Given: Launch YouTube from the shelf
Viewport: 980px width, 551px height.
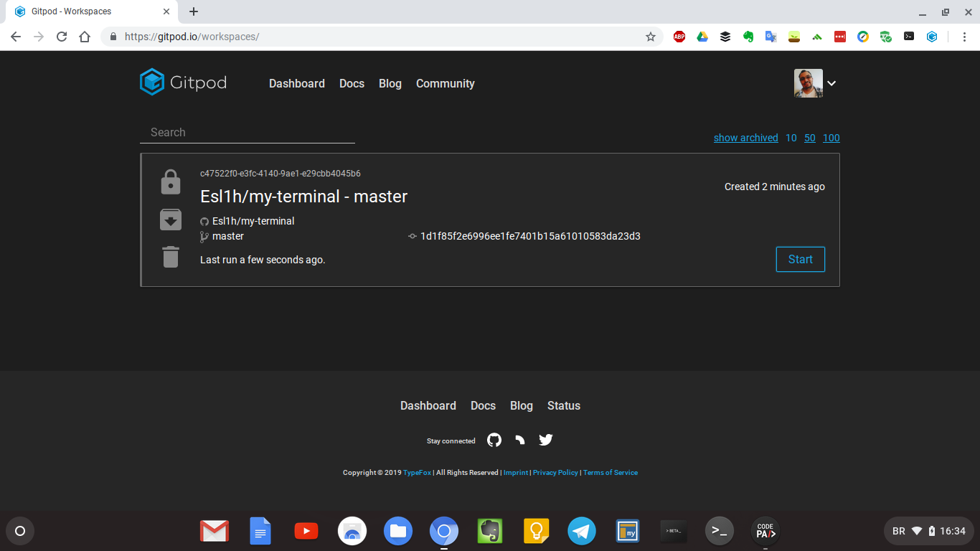Looking at the screenshot, I should 306,532.
